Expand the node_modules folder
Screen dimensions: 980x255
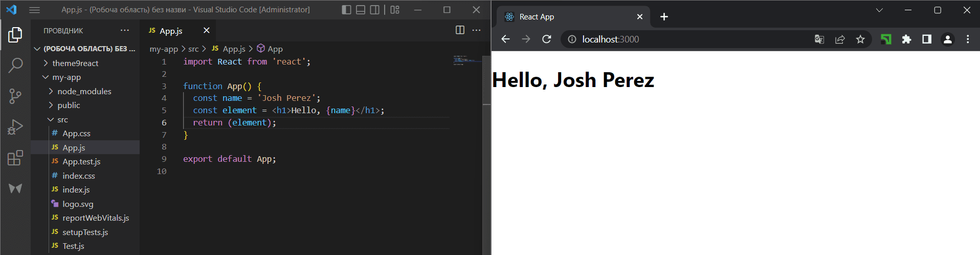tap(84, 91)
